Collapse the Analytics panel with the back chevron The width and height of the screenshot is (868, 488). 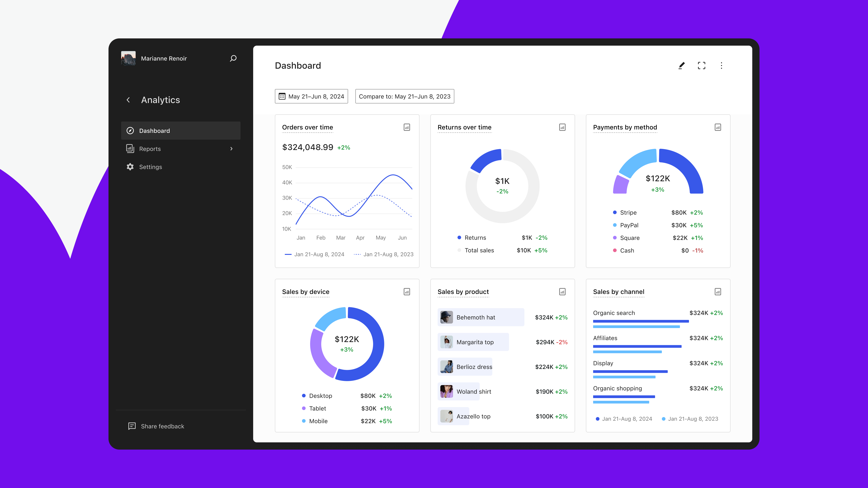(128, 100)
